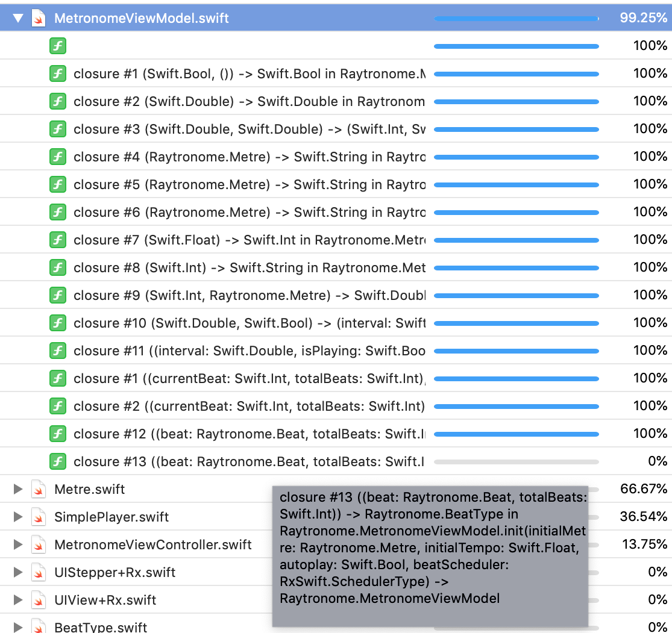The height and width of the screenshot is (633, 672).
Task: Click function icon for closure #13
Action: coord(58,461)
